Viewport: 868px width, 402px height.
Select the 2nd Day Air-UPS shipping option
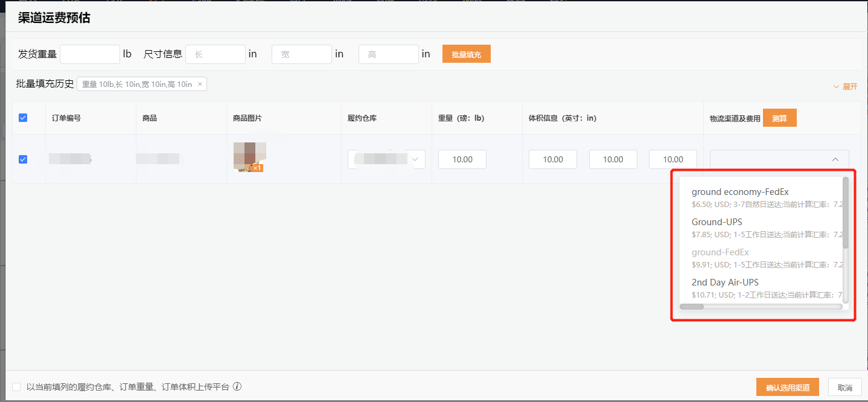point(726,282)
